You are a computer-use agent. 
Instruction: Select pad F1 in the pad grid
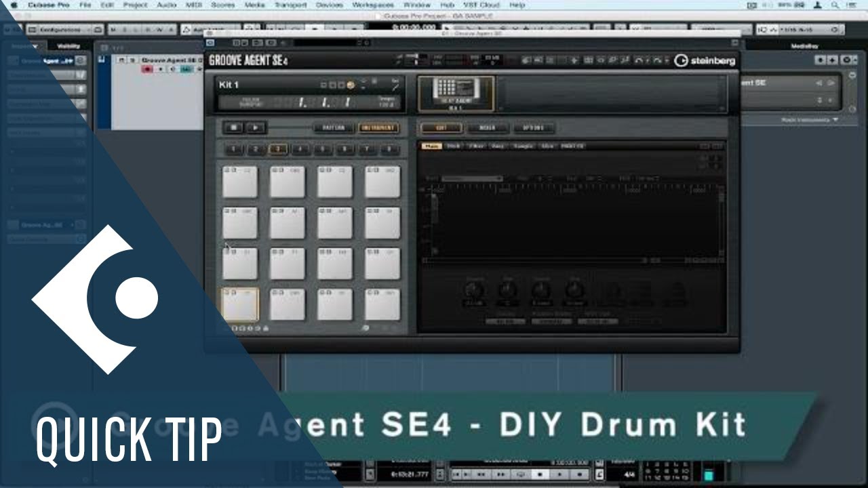click(288, 264)
